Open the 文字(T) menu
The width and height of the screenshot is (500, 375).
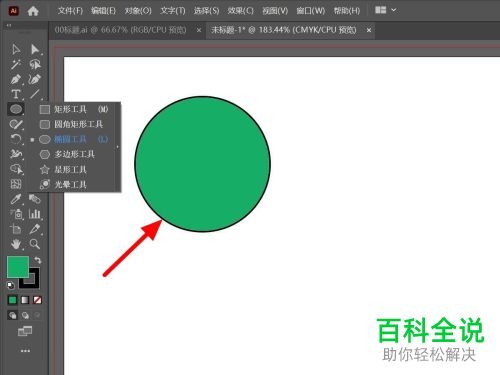(173, 11)
